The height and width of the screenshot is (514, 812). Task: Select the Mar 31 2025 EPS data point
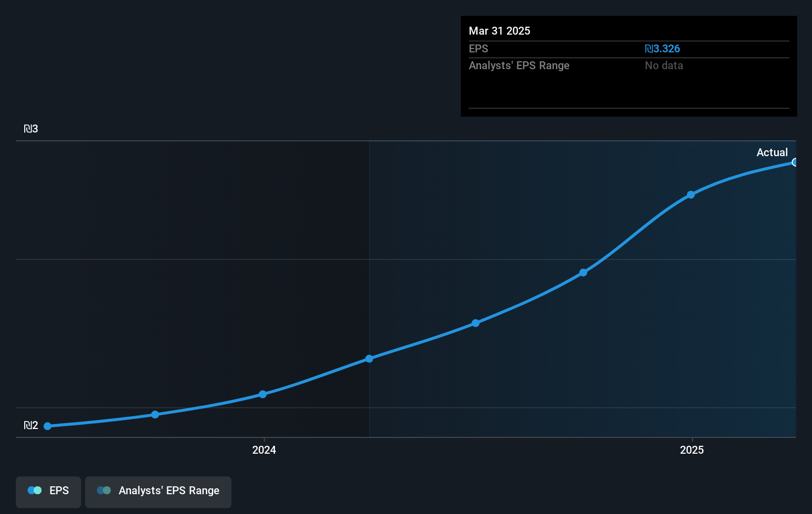794,162
